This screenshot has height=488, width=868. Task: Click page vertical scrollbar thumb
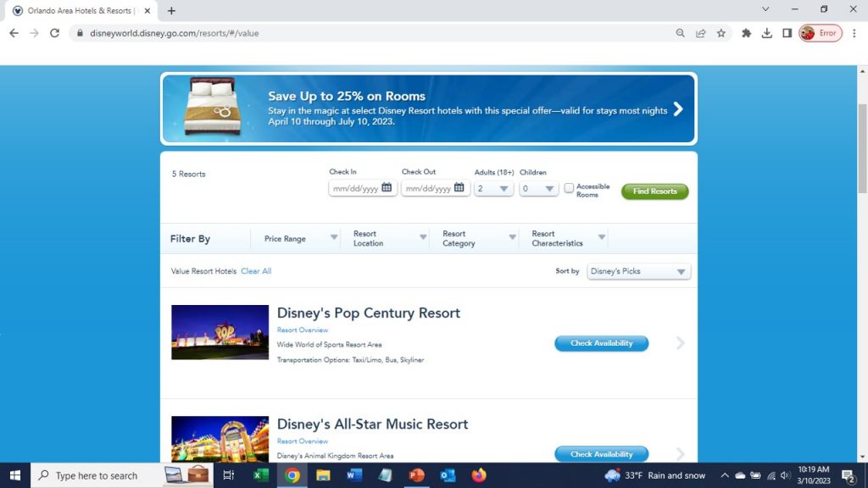click(x=862, y=149)
